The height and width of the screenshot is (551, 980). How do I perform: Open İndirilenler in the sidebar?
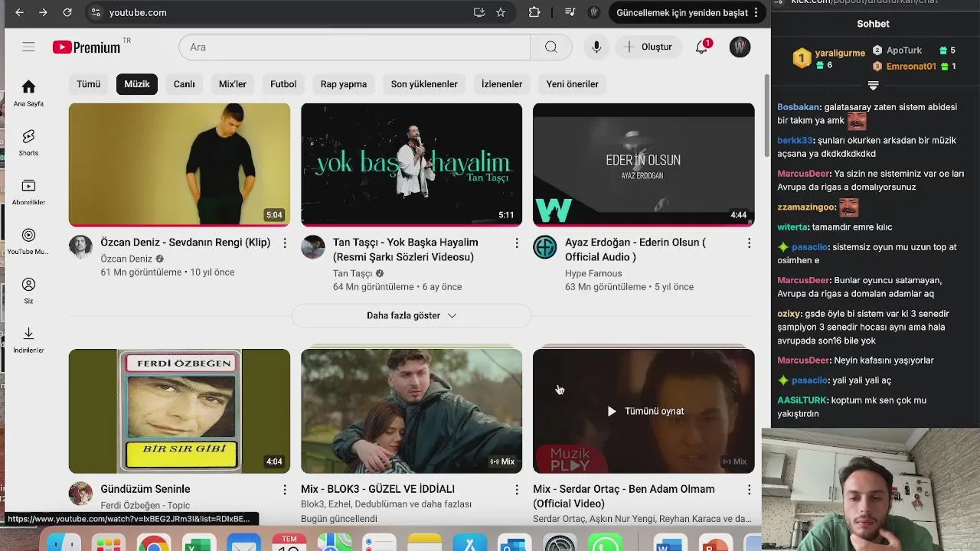[x=28, y=340]
